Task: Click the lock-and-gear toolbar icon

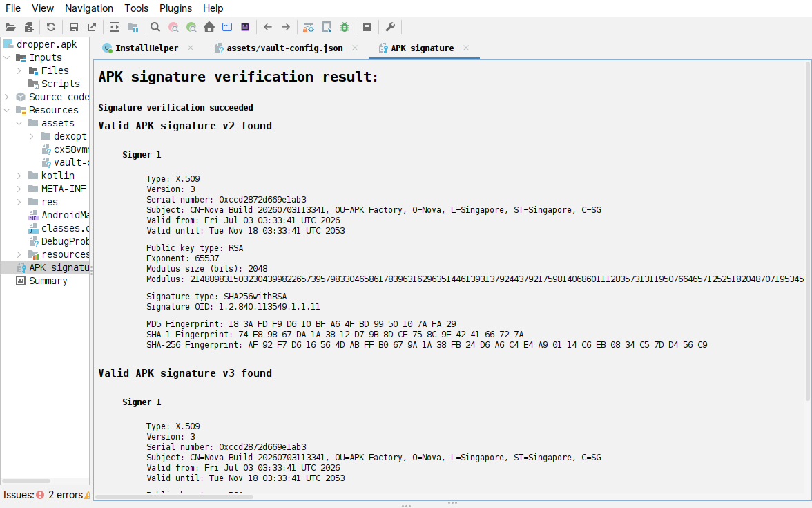Action: click(308, 27)
